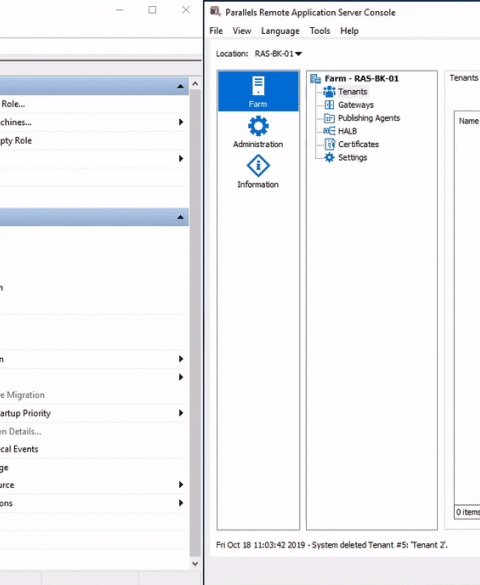Expand submenu arrow below 'pty Role'
The height and width of the screenshot is (585, 480).
click(181, 159)
